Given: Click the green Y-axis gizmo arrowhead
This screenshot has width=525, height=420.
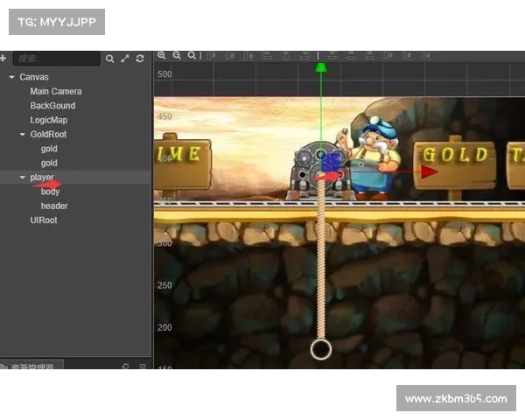Looking at the screenshot, I should [321, 67].
